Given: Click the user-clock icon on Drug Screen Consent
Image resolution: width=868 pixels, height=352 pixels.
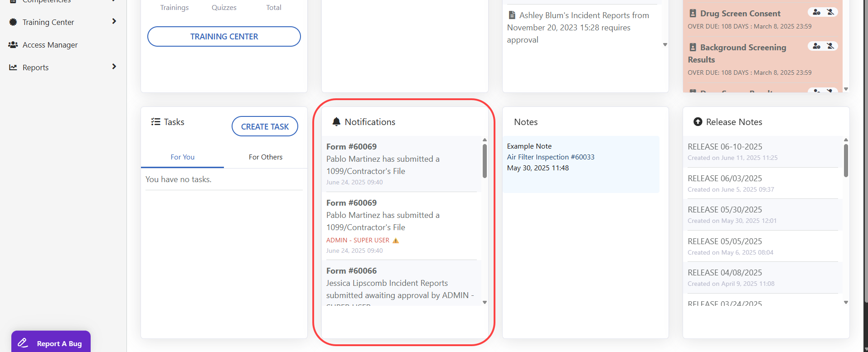Looking at the screenshot, I should point(816,12).
